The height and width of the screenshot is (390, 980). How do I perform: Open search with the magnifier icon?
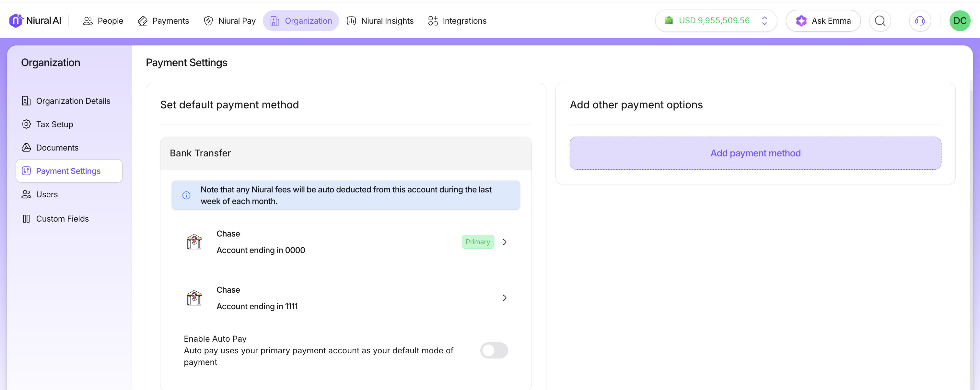coord(880,20)
